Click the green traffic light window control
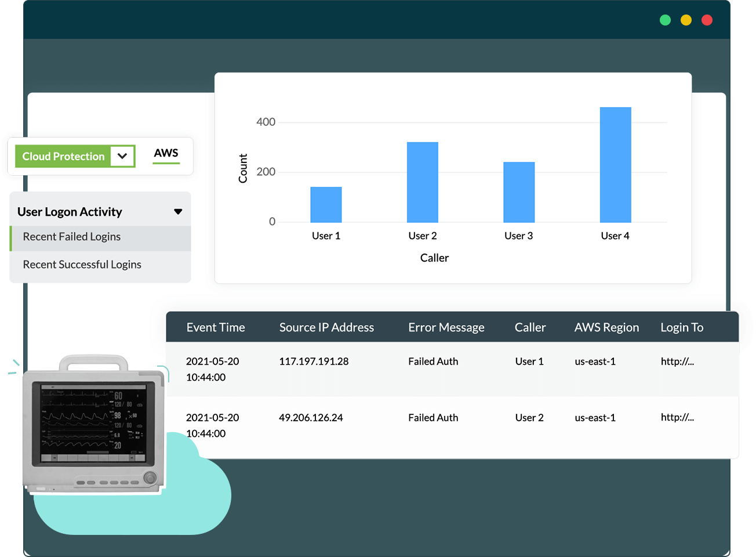Screen dimensions: 756x557 [x=665, y=19]
